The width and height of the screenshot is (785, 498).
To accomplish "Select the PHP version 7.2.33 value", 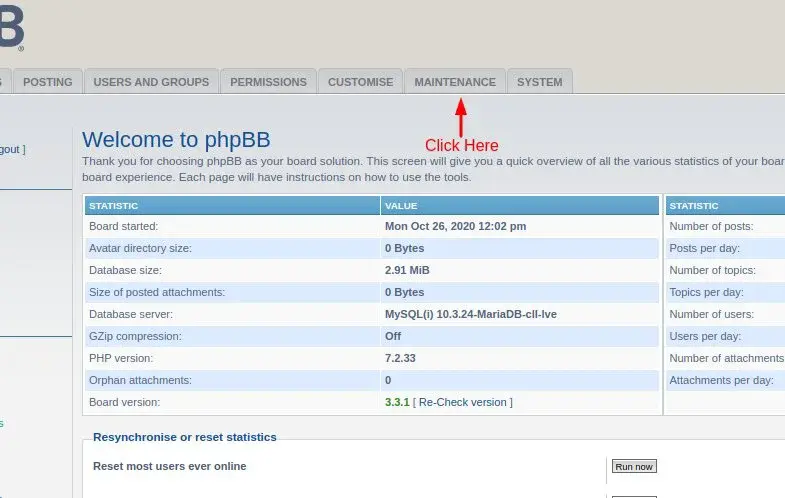I will pyautogui.click(x=400, y=358).
